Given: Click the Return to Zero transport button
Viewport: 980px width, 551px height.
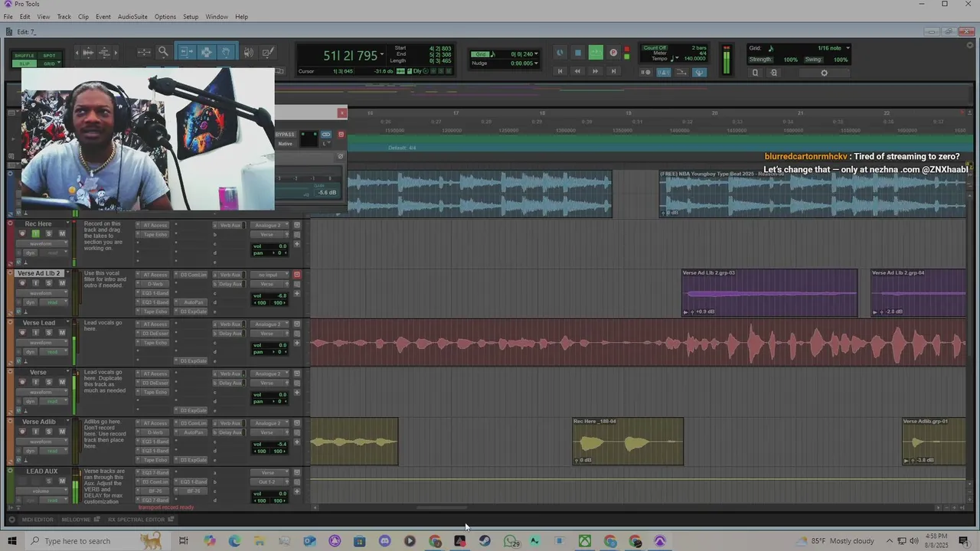Looking at the screenshot, I should [560, 71].
